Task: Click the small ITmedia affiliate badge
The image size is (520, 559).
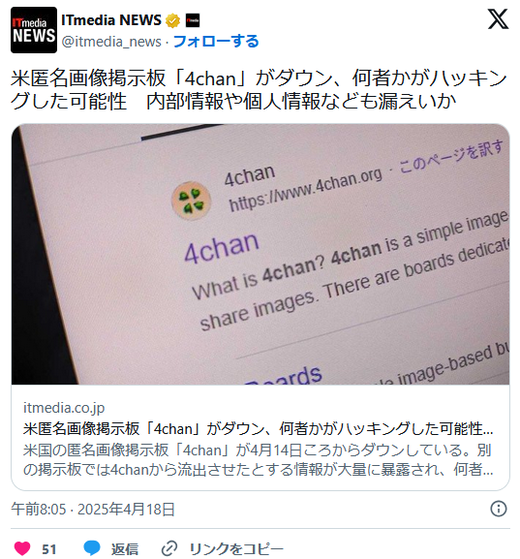Action: tap(193, 20)
